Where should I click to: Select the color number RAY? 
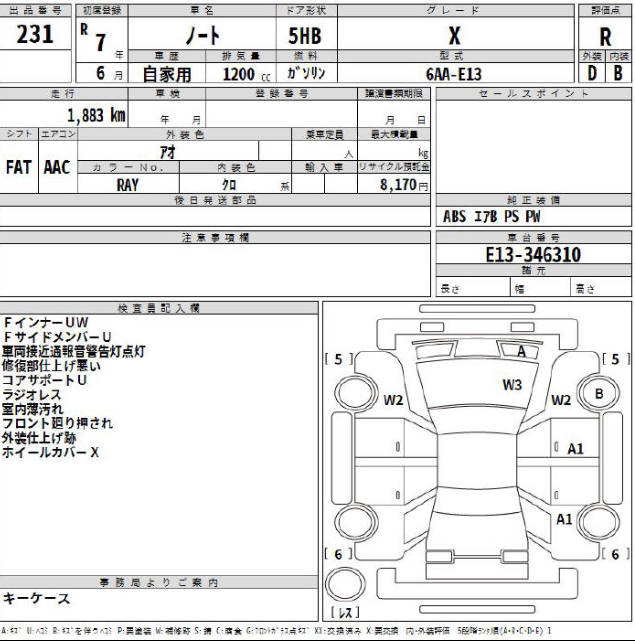(x=127, y=185)
